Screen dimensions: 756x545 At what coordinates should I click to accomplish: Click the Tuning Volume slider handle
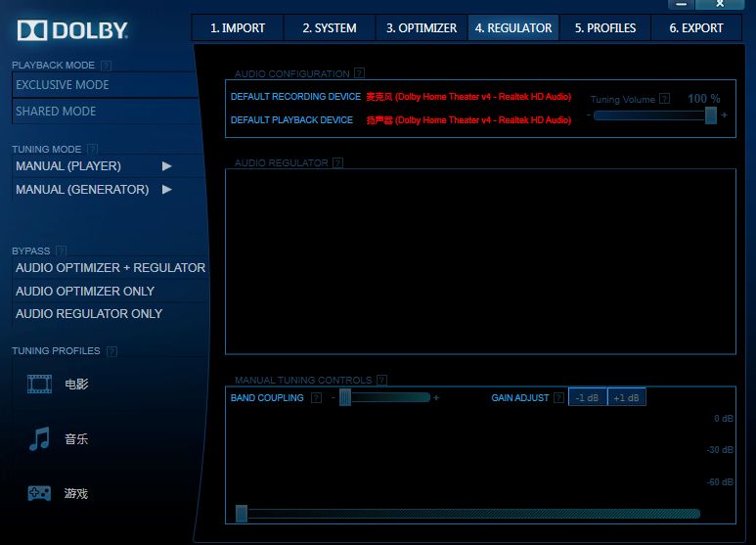point(711,115)
